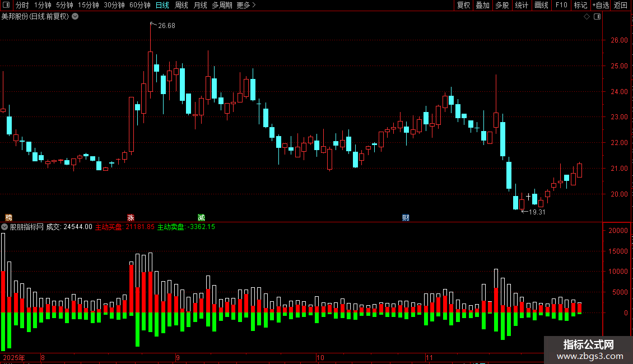Open F10 company information
Screen dimensions: 633x364
(561, 5)
